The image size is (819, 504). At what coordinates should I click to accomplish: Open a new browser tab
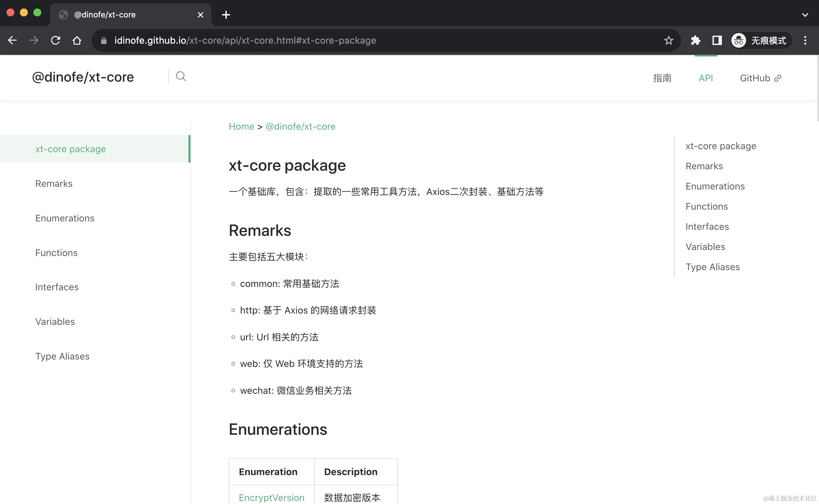pyautogui.click(x=226, y=15)
